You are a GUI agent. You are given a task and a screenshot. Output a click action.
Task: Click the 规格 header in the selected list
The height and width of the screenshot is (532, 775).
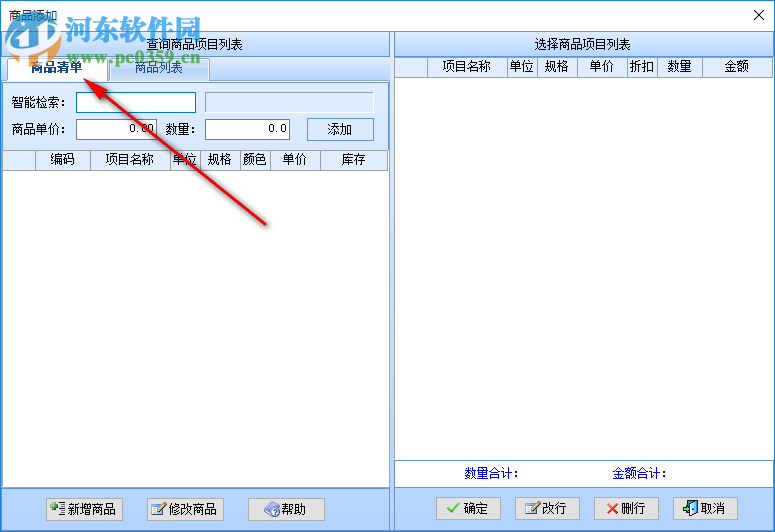point(557,67)
